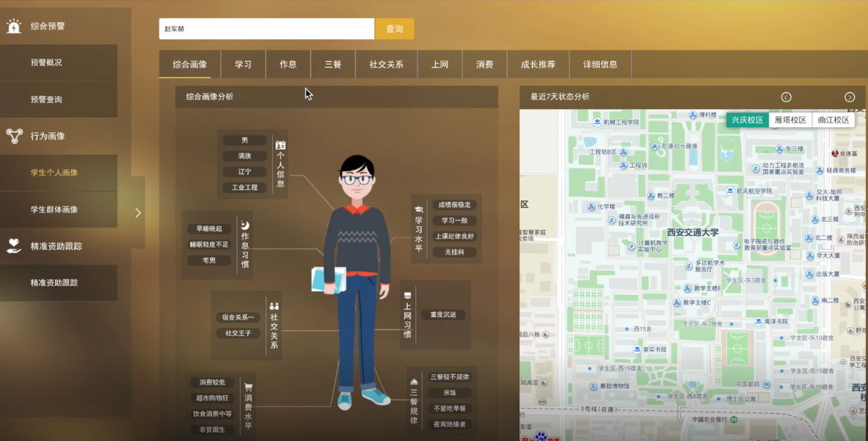Click the 消费水平 shopping cart icon
The image size is (868, 441).
pyautogui.click(x=248, y=387)
